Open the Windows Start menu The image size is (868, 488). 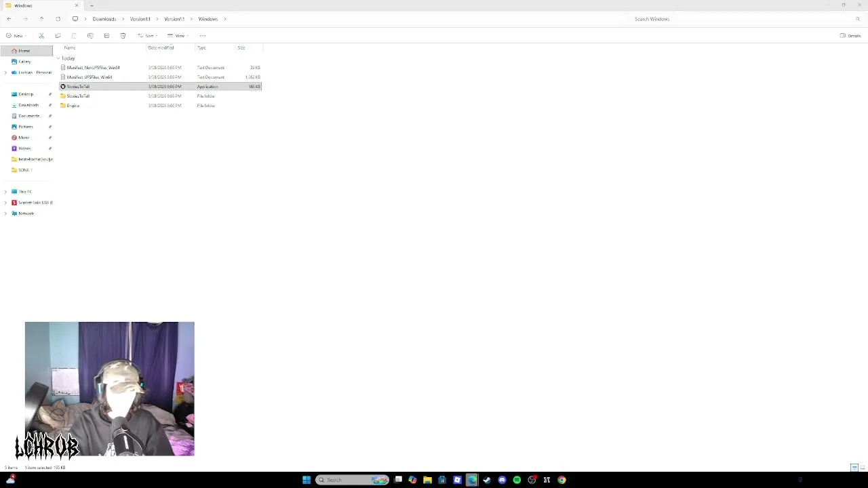[307, 480]
